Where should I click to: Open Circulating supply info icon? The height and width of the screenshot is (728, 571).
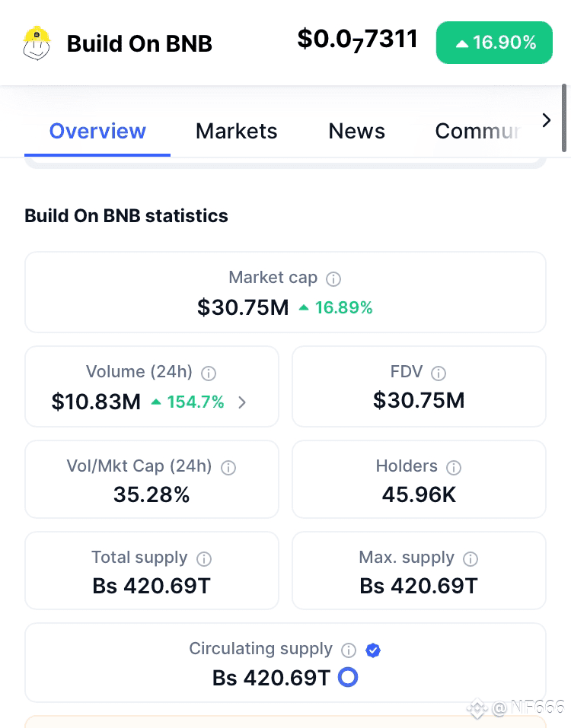[349, 650]
